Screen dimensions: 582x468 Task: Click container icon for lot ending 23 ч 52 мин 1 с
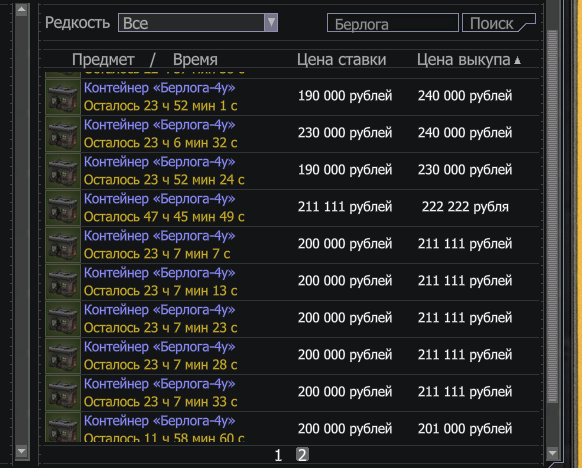point(63,97)
